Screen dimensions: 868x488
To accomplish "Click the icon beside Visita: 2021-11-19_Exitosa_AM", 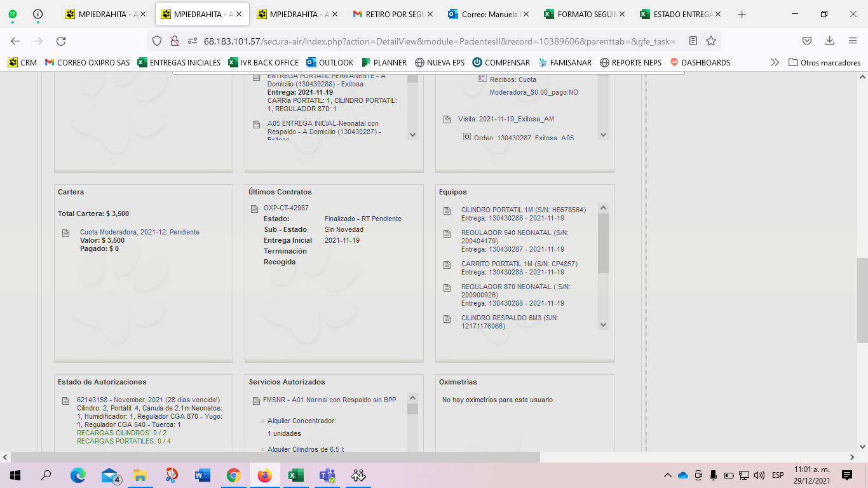I will [447, 119].
